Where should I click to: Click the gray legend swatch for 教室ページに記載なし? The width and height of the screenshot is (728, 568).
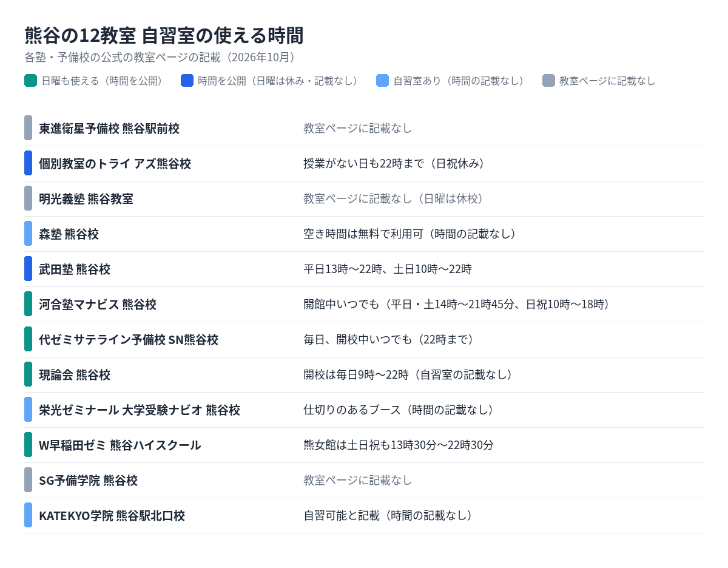[548, 81]
